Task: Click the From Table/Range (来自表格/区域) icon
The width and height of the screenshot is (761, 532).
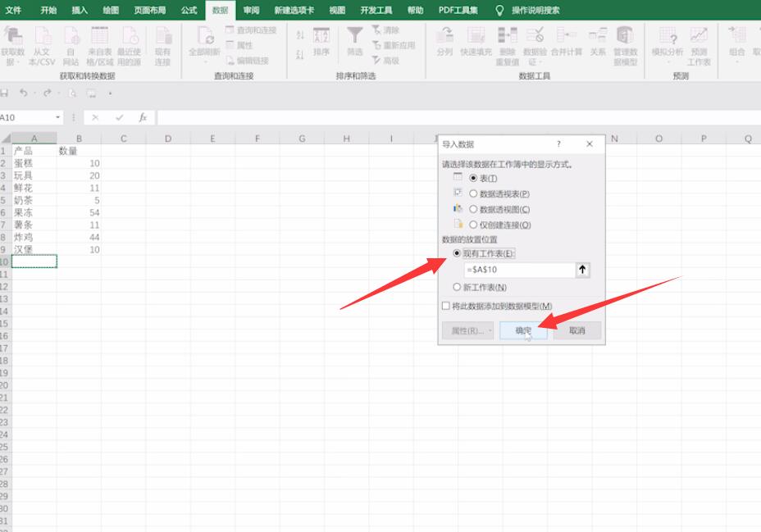Action: [x=99, y=36]
